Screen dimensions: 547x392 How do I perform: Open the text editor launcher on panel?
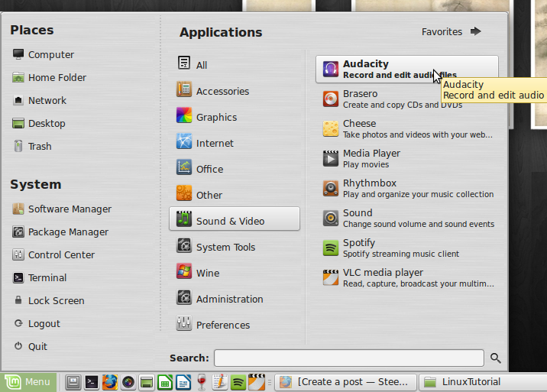pos(220,382)
